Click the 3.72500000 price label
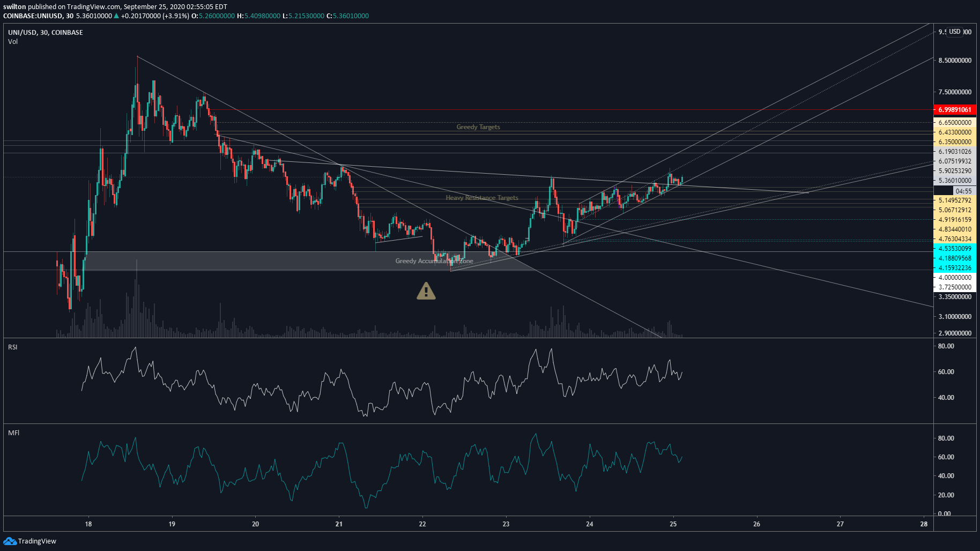Image resolution: width=980 pixels, height=551 pixels. [955, 287]
